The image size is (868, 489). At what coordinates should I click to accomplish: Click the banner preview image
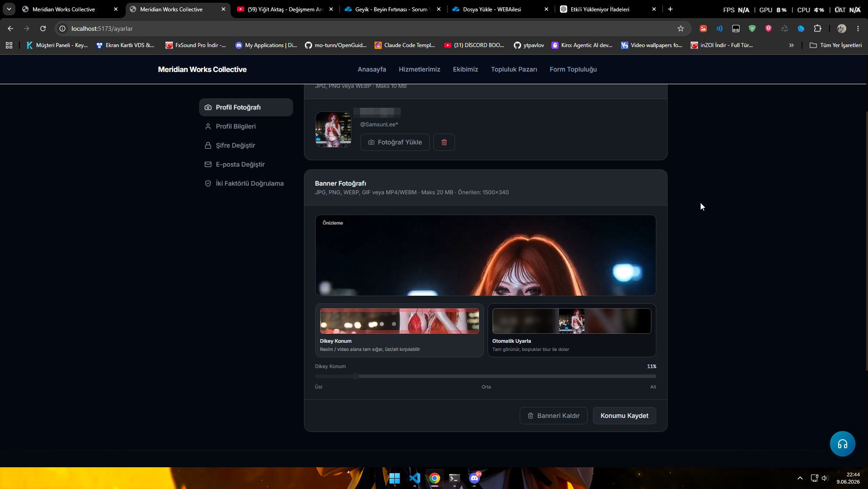[485, 255]
